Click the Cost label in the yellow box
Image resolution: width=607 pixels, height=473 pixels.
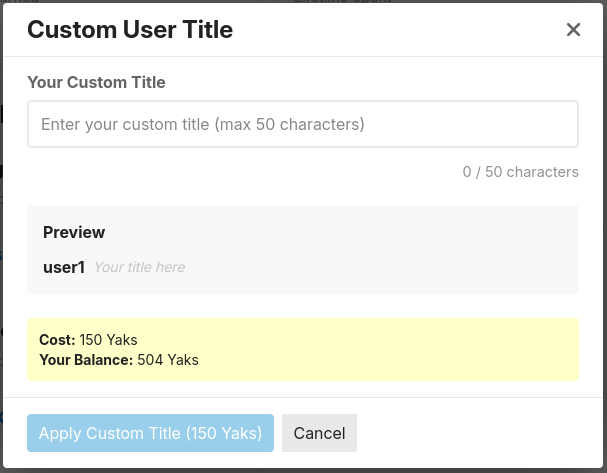[x=57, y=340]
